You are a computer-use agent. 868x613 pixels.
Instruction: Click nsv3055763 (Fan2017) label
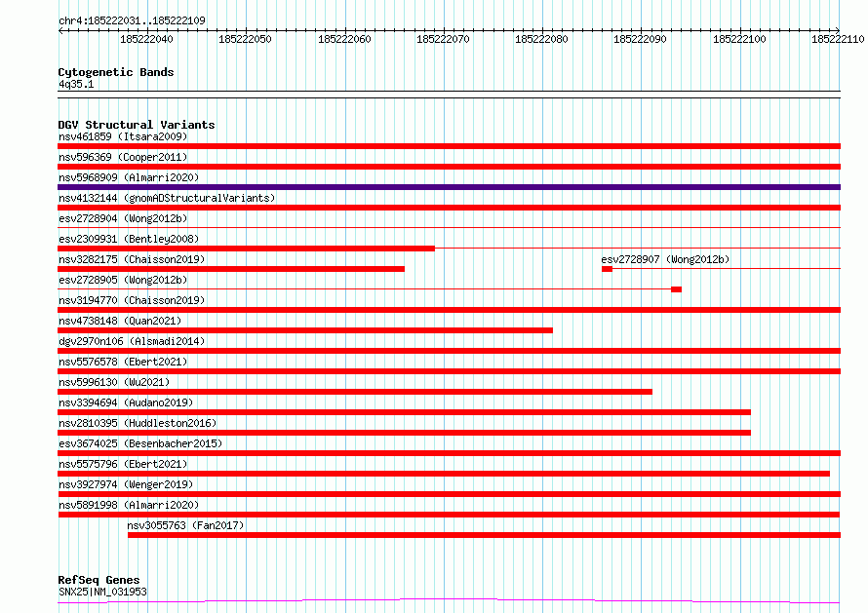coord(185,525)
